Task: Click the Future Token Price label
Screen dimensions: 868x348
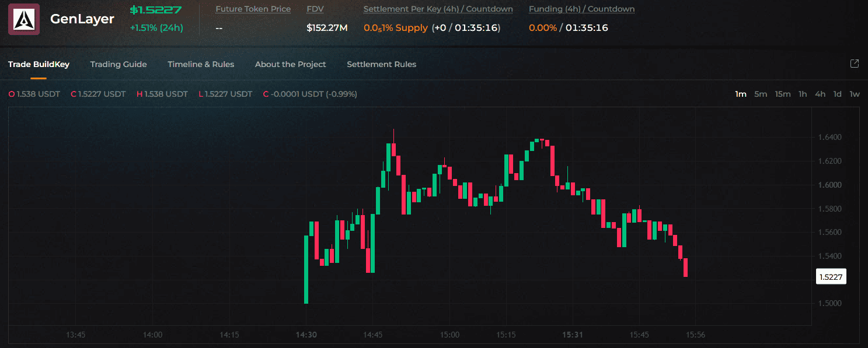Action: click(x=253, y=9)
